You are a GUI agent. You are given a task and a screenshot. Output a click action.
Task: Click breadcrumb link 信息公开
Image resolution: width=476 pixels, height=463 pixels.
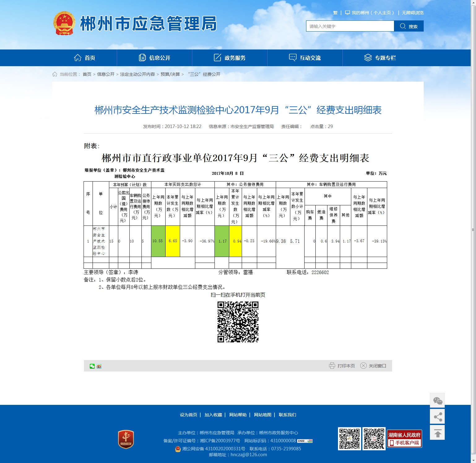click(106, 74)
